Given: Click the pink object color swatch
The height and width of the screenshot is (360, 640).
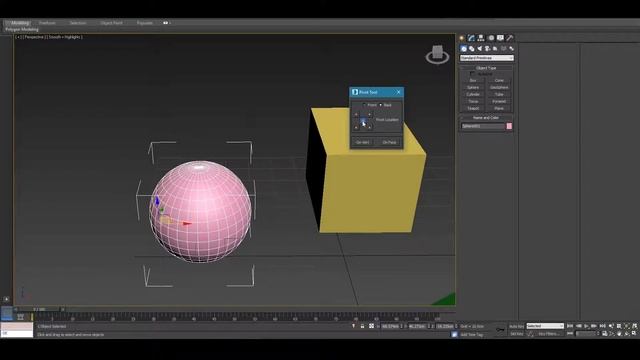Looking at the screenshot, I should (x=509, y=126).
